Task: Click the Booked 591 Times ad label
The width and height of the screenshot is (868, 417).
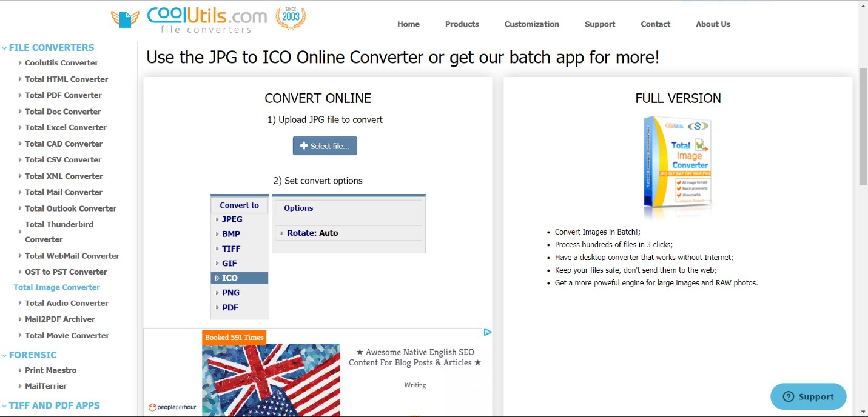Action: [x=234, y=338]
